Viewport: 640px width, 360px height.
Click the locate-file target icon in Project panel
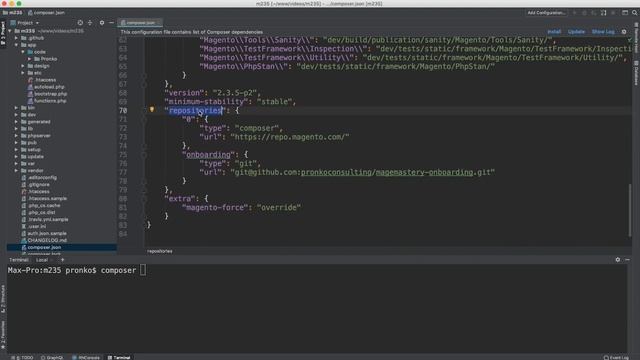80,23
